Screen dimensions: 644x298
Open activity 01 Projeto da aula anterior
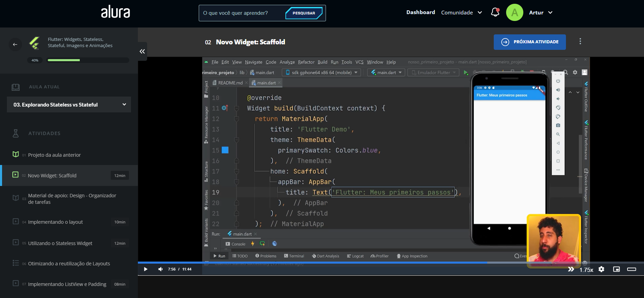tap(69, 155)
